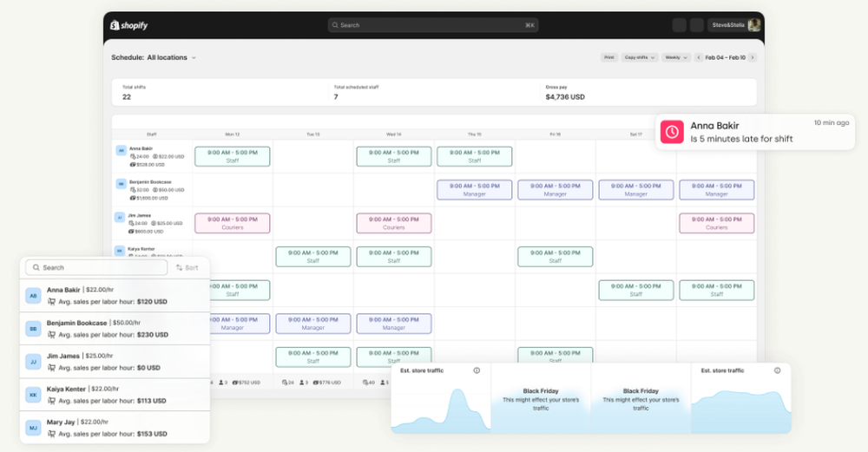Click Jim James' name in schedule grid
Image resolution: width=868 pixels, height=452 pixels.
pyautogui.click(x=139, y=216)
